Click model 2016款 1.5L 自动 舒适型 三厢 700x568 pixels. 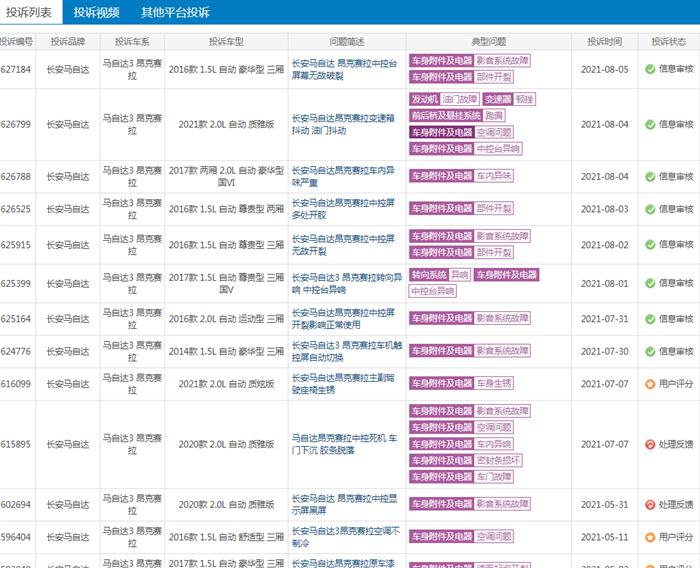pyautogui.click(x=226, y=538)
